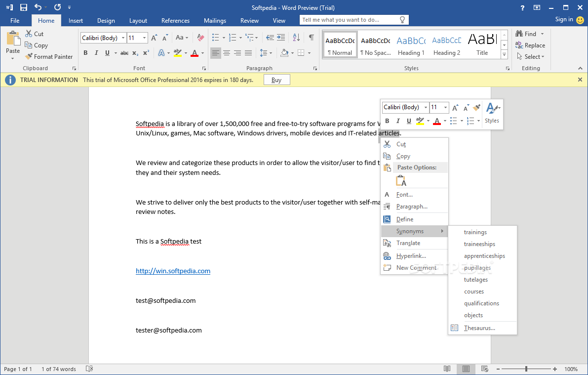The height and width of the screenshot is (375, 588).
Task: Toggle Strikethrough in the ribbon
Action: [x=124, y=53]
